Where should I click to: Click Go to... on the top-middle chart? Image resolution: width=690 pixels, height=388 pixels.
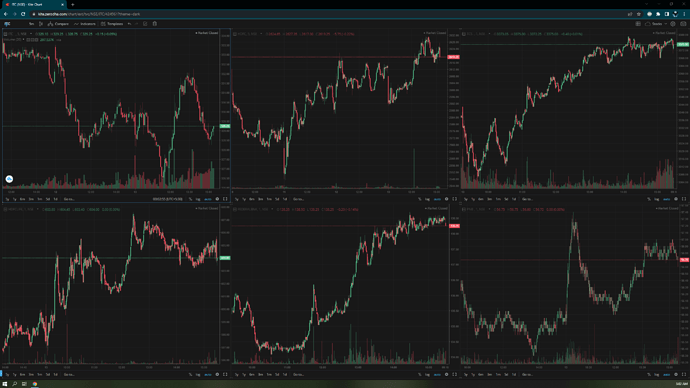click(298, 199)
